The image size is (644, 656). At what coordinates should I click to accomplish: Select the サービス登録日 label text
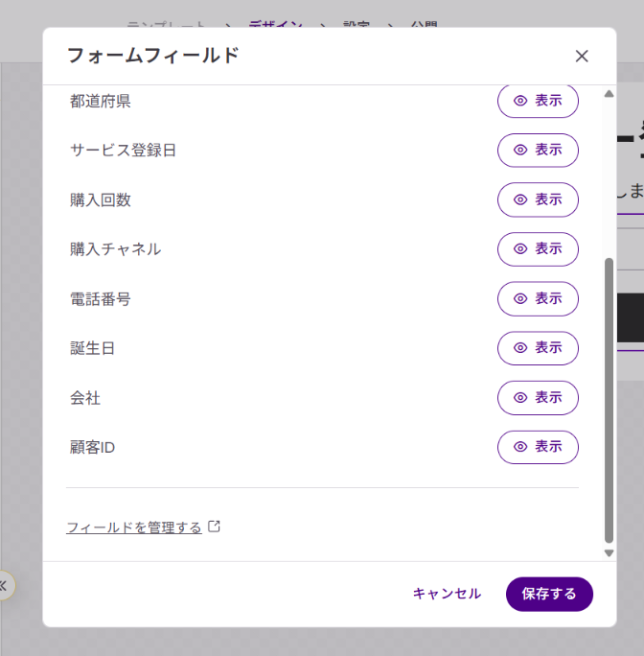[123, 151]
